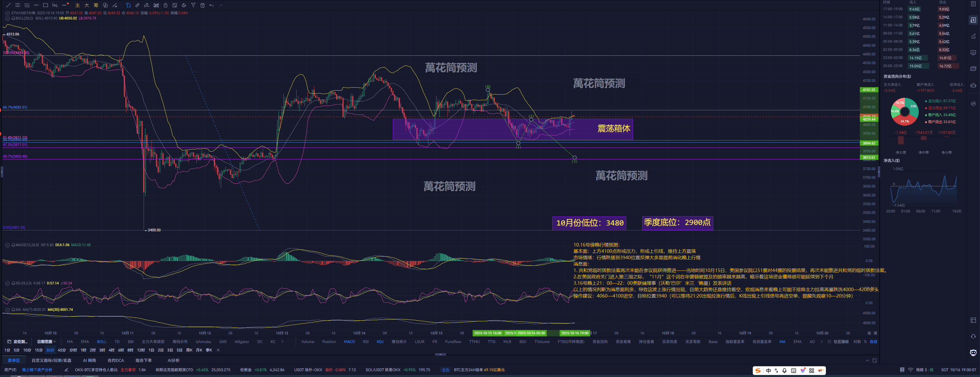The width and height of the screenshot is (980, 377).
Task: Switch to the AI分析 tab
Action: pos(174,360)
